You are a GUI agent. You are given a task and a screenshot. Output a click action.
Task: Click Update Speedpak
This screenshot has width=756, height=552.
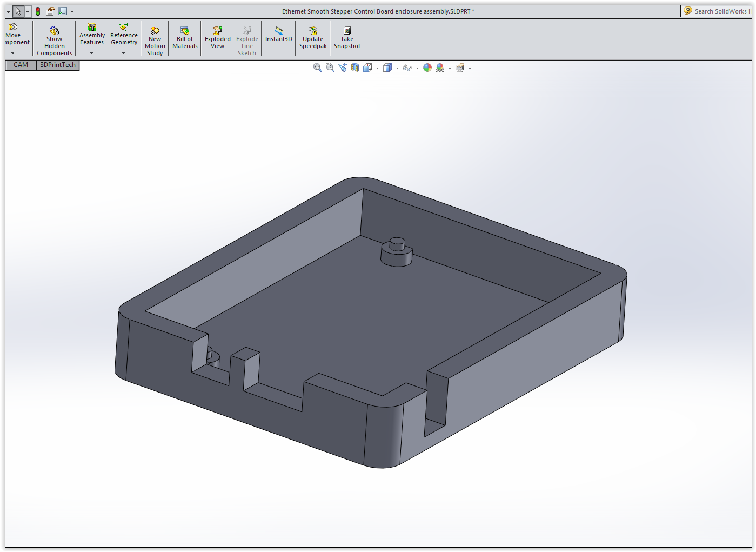click(313, 38)
